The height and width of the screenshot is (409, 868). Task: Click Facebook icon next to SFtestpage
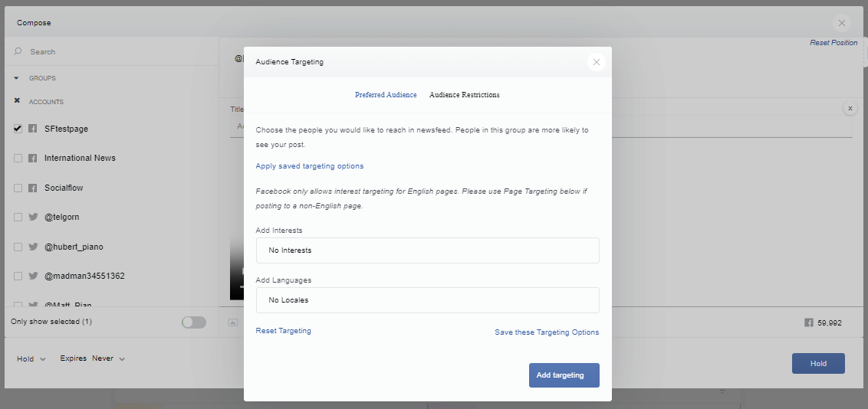click(33, 129)
